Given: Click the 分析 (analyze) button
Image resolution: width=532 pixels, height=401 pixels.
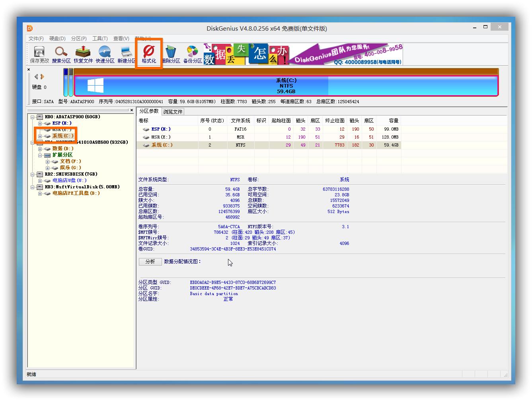Looking at the screenshot, I should [x=150, y=262].
